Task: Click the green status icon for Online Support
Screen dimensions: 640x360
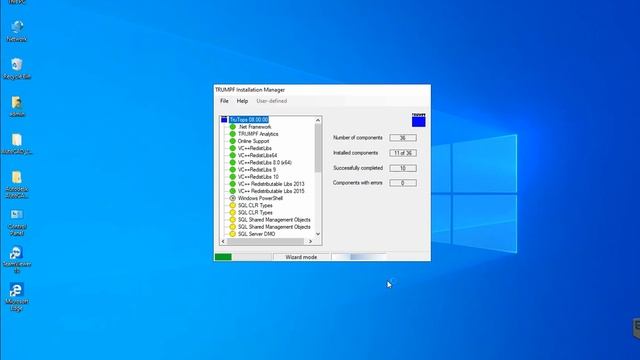Action: coord(233,141)
